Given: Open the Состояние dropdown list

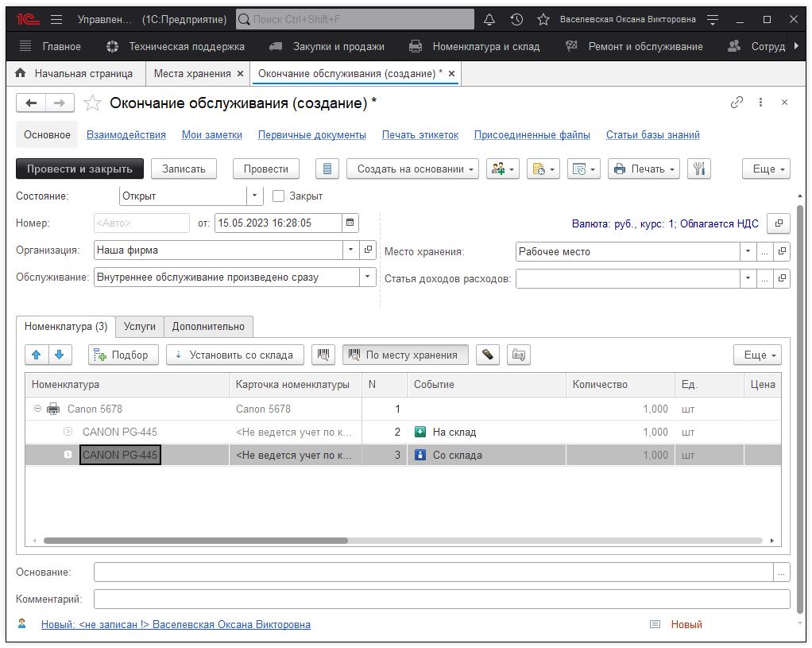Looking at the screenshot, I should (x=254, y=196).
